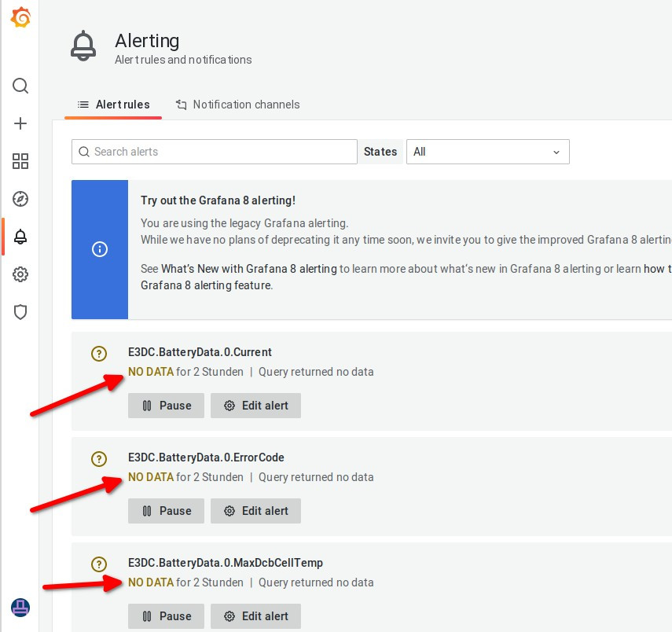Open the Search dashboards icon in sidebar
Viewport: 672px width, 632px height.
click(20, 86)
